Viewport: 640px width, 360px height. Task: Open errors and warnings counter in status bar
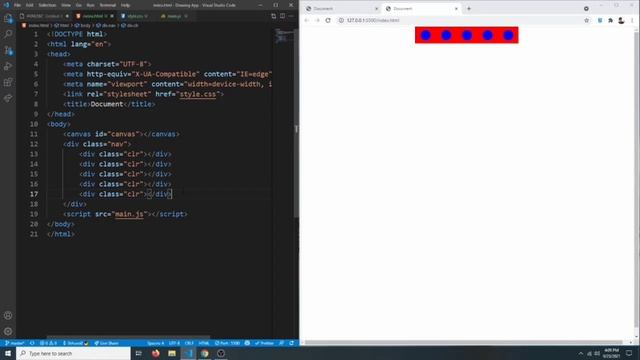[x=48, y=343]
